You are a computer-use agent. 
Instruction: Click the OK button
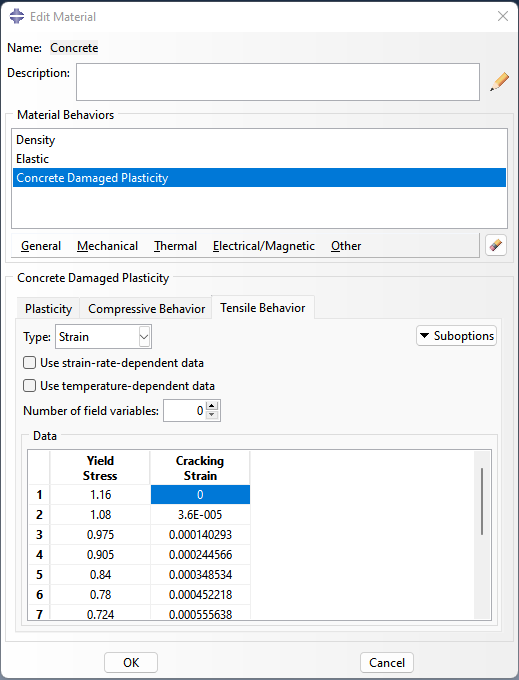point(131,663)
